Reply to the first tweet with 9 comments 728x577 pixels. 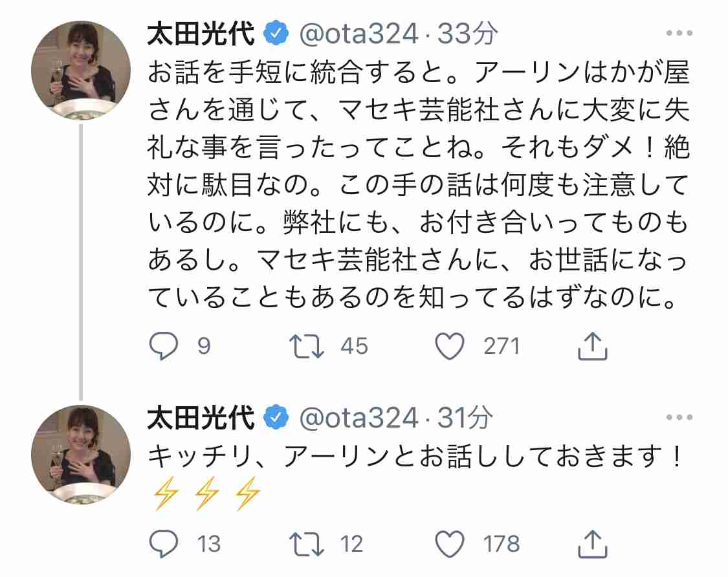point(164,346)
